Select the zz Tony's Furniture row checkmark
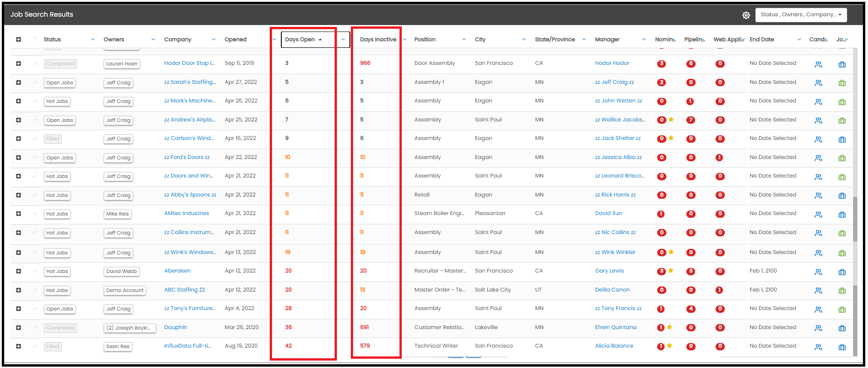Image resolution: width=868 pixels, height=368 pixels. [35, 308]
